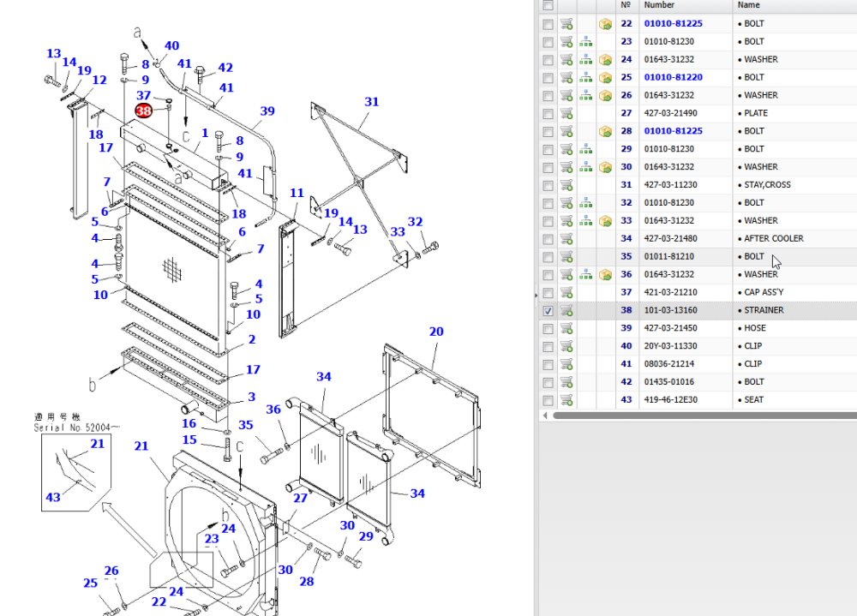Click callout 39 near the hose on diagram
The image size is (857, 616).
[x=267, y=111]
